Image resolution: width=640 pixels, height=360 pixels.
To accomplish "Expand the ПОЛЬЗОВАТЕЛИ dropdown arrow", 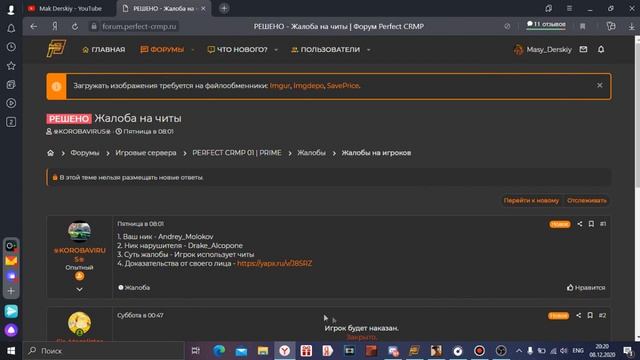I will point(369,50).
